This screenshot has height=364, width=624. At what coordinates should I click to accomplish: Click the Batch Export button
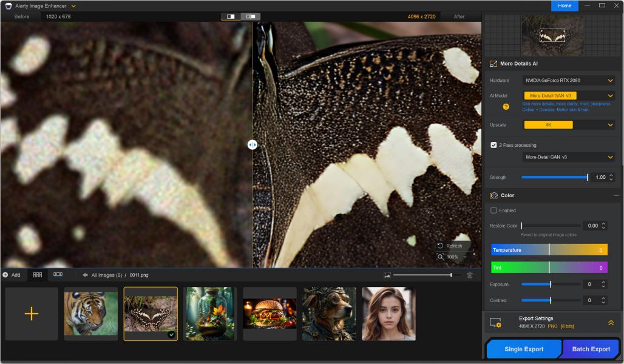point(591,349)
